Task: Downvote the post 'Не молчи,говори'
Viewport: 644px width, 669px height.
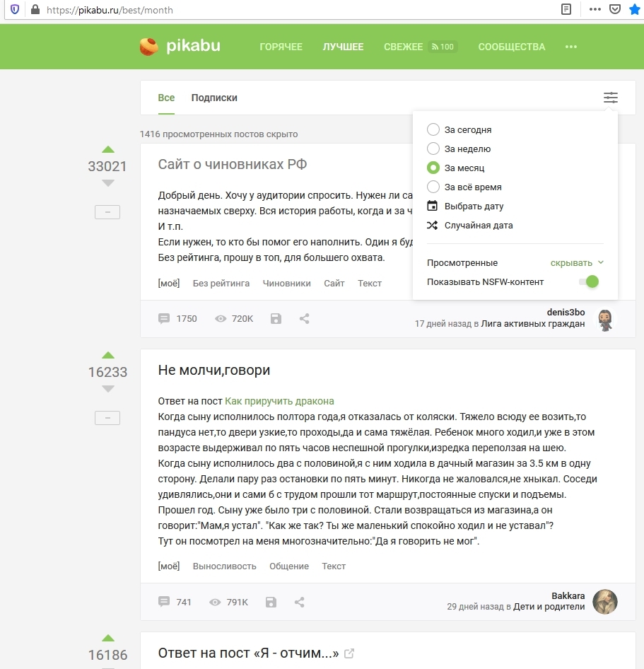Action: pos(107,389)
